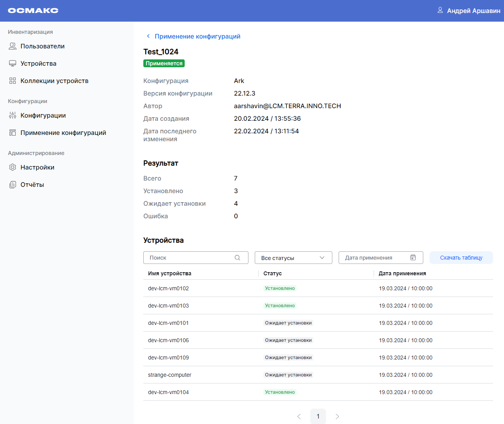Click the Отчёты document icon
Viewport: 504px width, 424px height.
click(x=13, y=185)
